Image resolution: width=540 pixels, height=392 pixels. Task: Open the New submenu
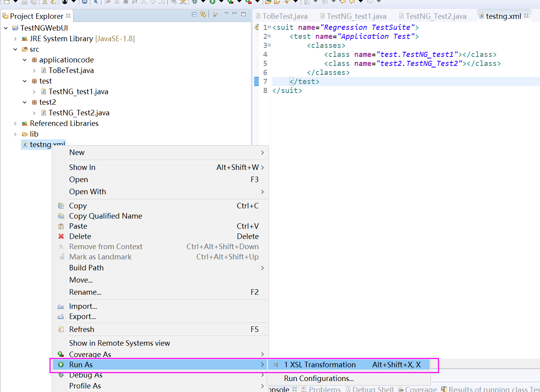161,153
